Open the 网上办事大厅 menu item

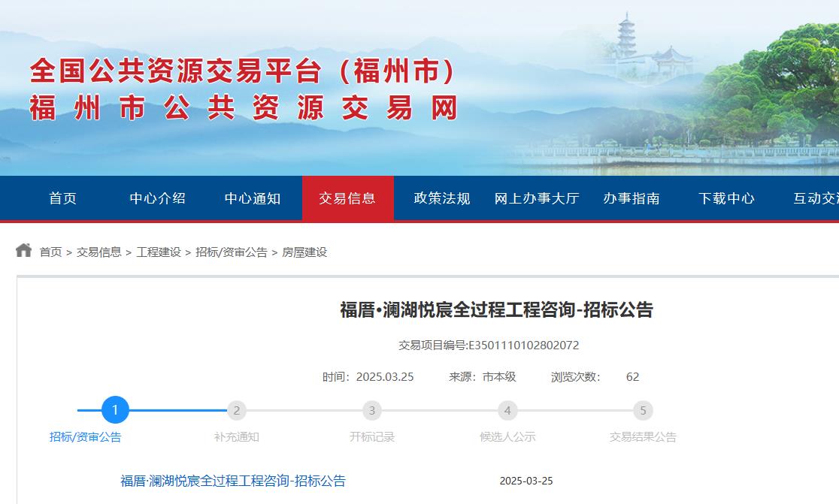tap(537, 198)
